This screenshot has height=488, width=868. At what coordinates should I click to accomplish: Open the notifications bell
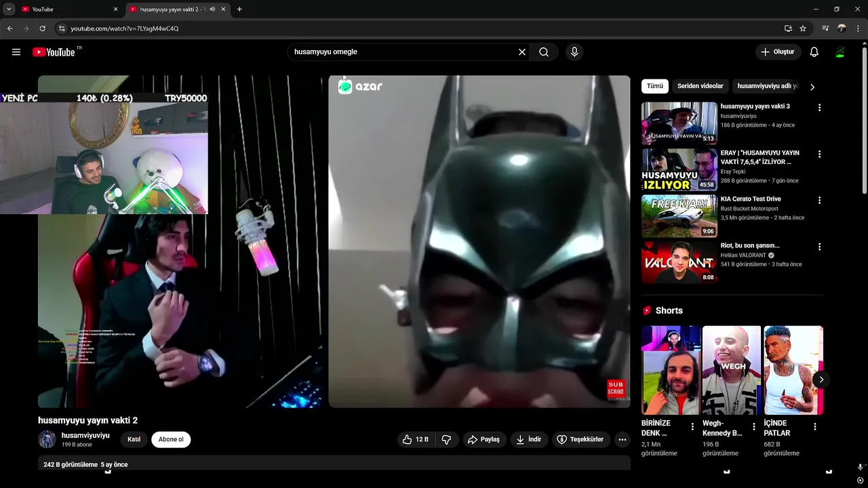[x=814, y=52]
